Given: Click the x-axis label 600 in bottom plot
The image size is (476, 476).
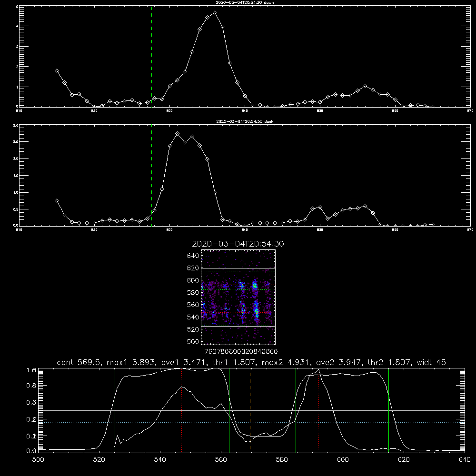Looking at the screenshot, I should (x=343, y=460).
